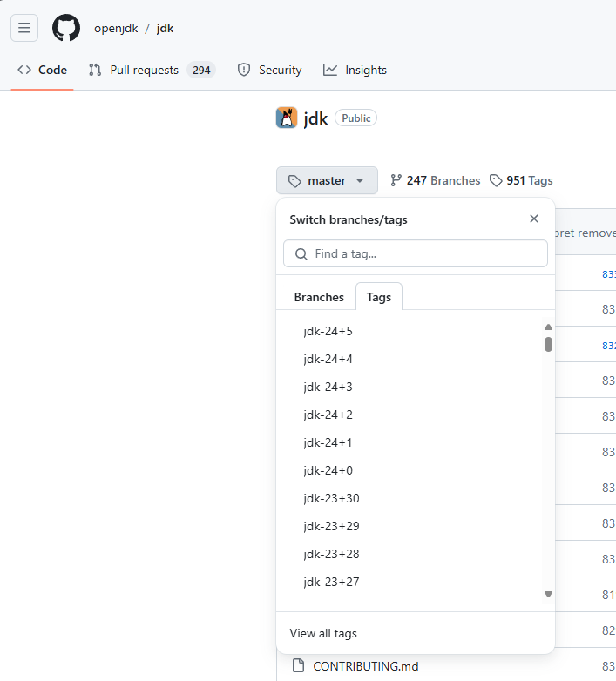The image size is (616, 681).
Task: Open the Pull requests tab
Action: pos(152,70)
